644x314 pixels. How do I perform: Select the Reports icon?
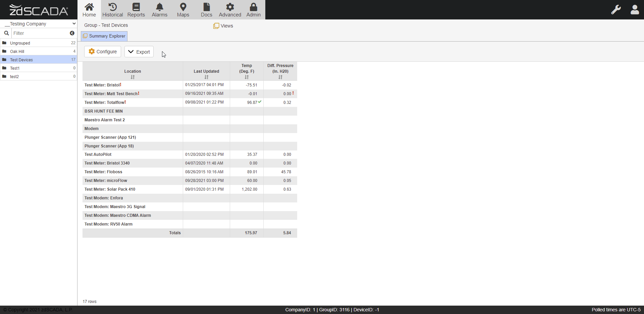pyautogui.click(x=136, y=9)
